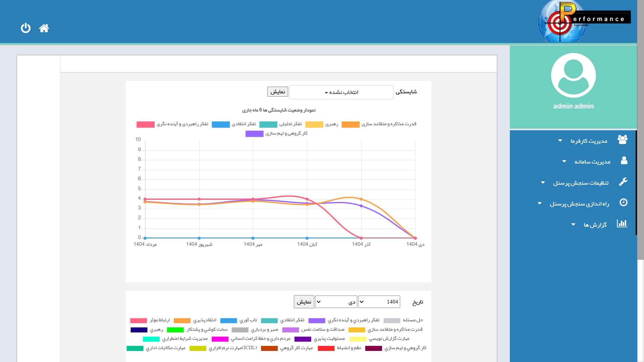Click the admin user avatar
The image size is (644, 362).
(x=573, y=75)
